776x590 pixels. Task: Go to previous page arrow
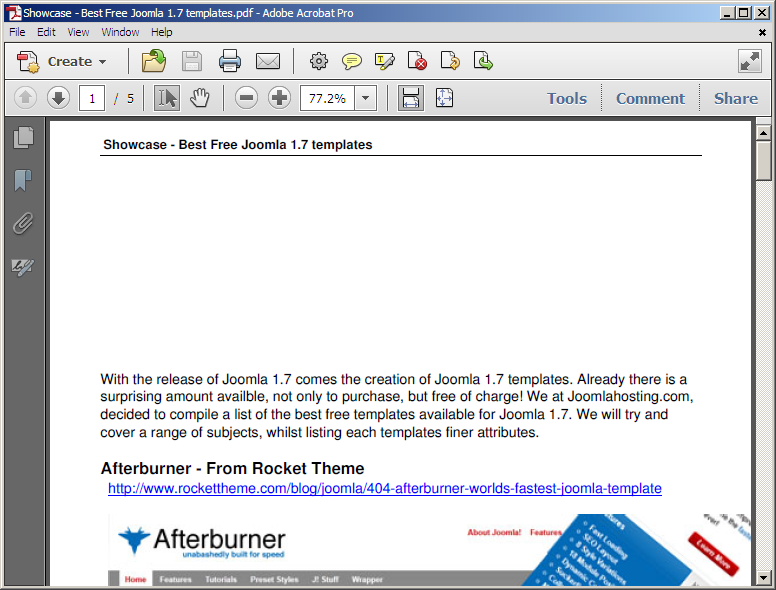pos(25,98)
